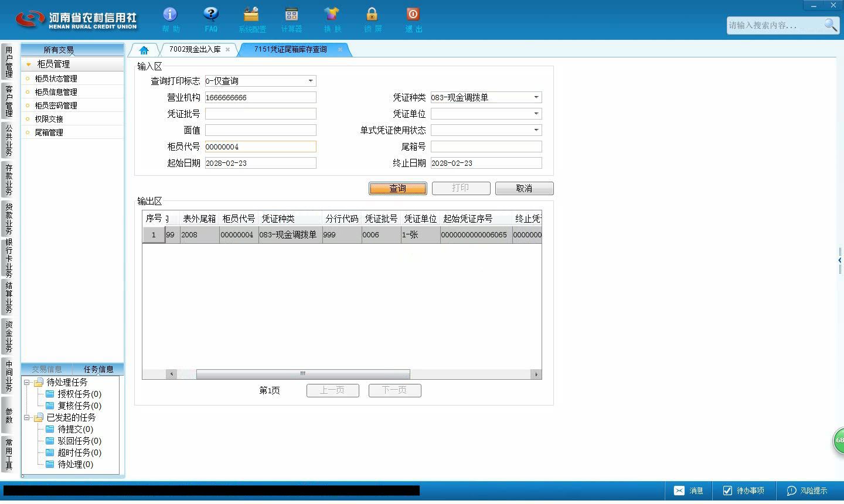Click the 超时任务 folder icon
844x504 pixels.
pos(50,452)
